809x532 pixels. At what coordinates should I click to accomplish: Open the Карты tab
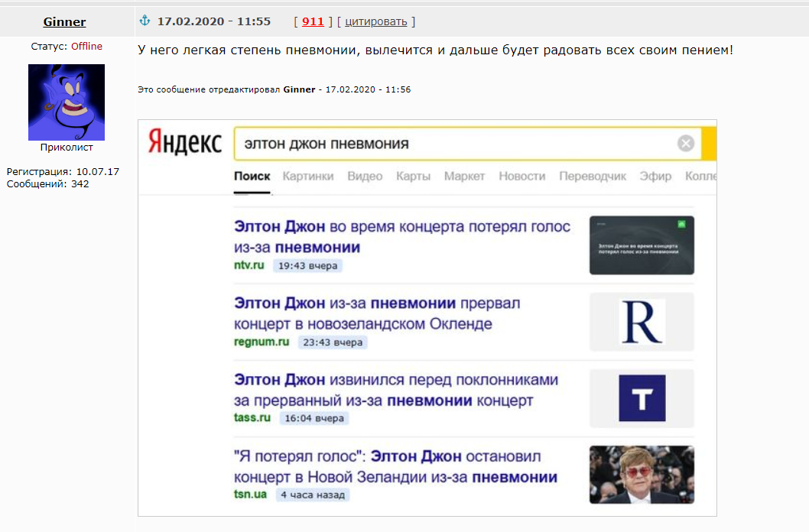pos(413,177)
